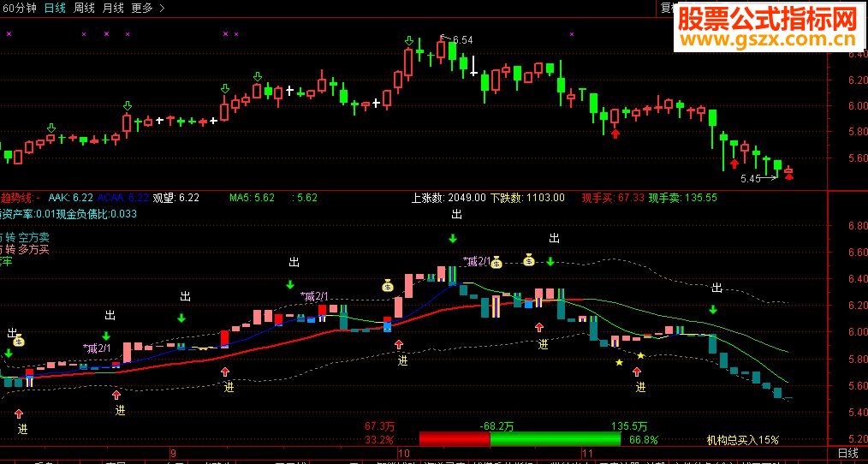Viewport: 868px width, 464px height.
Task: Click month 10 marker on time axis
Action: (403, 453)
